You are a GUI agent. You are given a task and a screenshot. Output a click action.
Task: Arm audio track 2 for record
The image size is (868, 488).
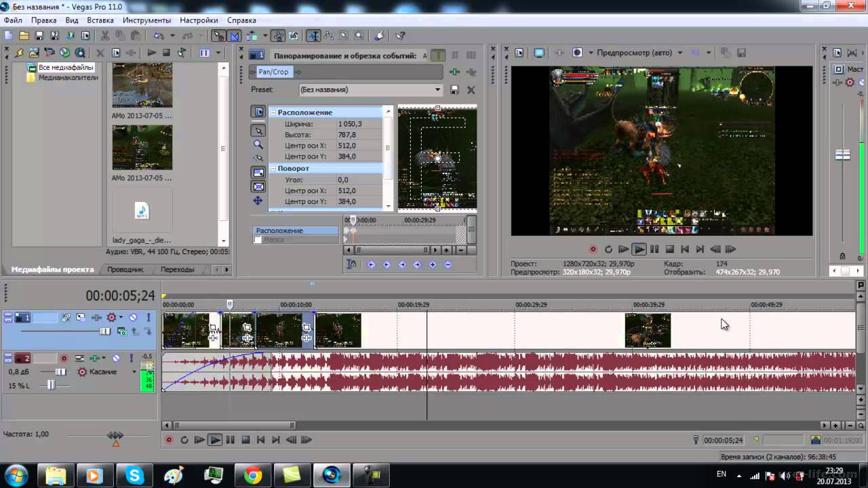(x=64, y=358)
